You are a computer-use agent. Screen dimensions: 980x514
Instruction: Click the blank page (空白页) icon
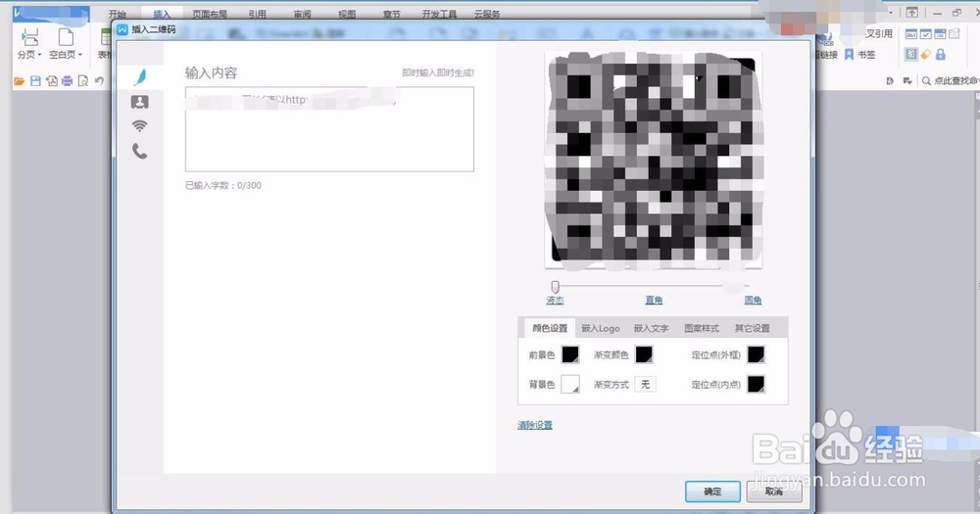tap(66, 37)
